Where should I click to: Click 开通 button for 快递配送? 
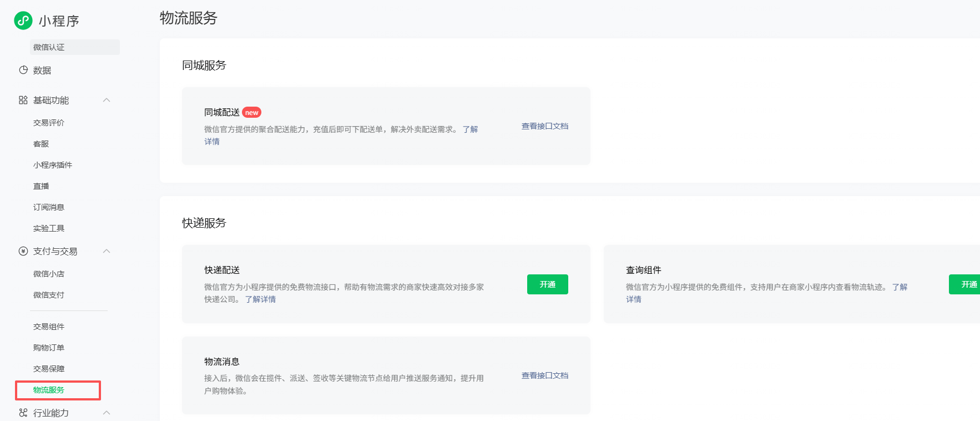[x=548, y=284]
